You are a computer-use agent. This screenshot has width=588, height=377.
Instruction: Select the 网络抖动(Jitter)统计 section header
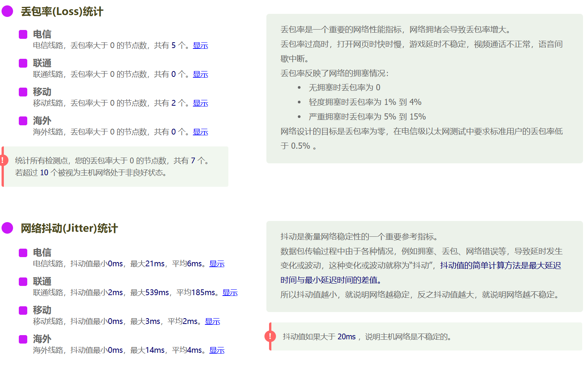[x=69, y=228]
